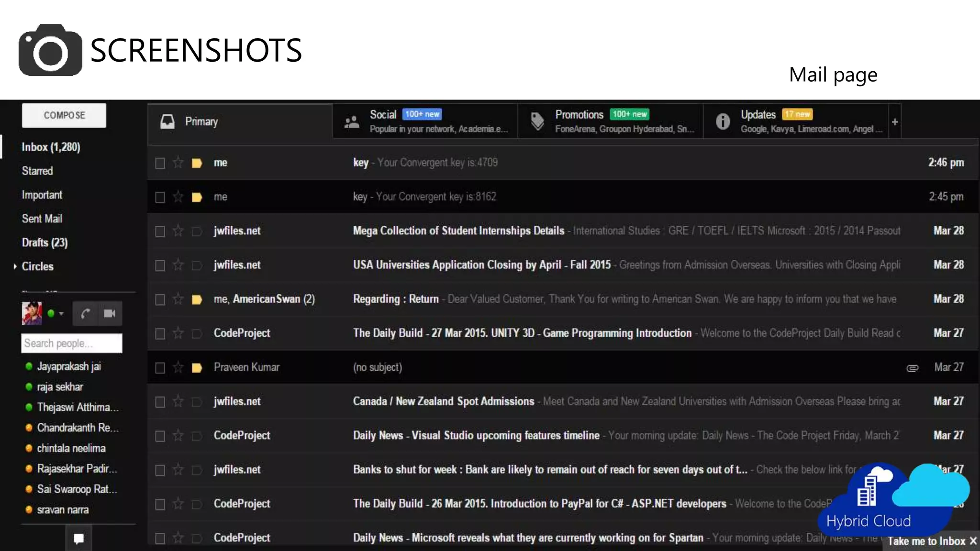
Task: Tick checkbox for Mega Collection internships email
Action: (160, 231)
